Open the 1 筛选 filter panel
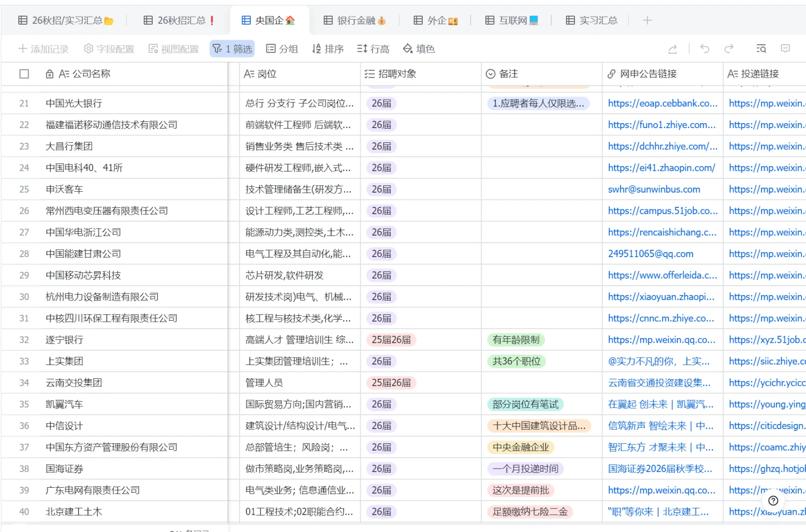Screen dimensions: 806x532 232,49
